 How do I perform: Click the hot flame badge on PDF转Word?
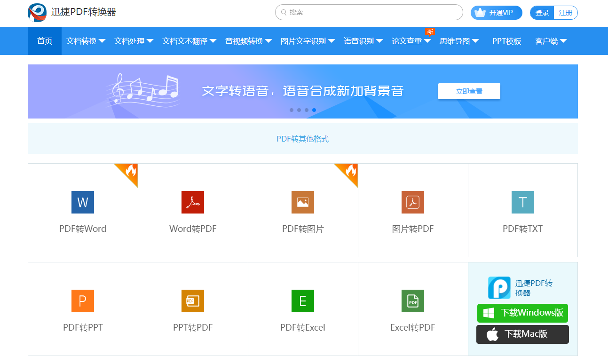coord(129,172)
